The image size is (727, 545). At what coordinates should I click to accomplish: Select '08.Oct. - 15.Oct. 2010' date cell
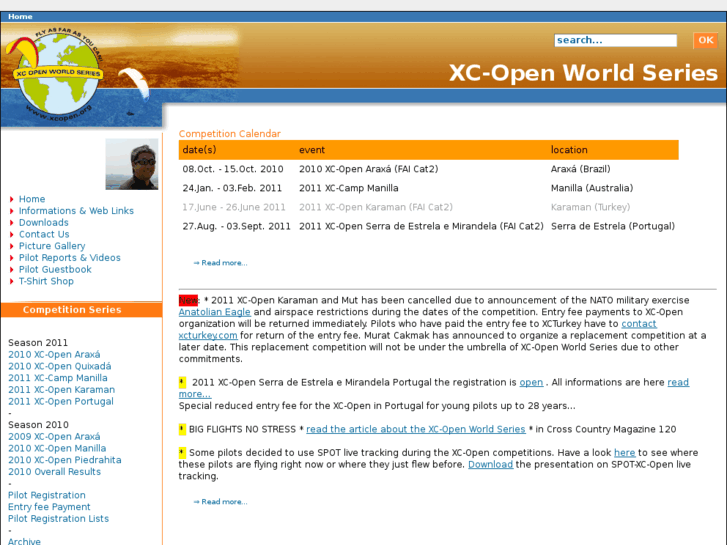(x=233, y=169)
